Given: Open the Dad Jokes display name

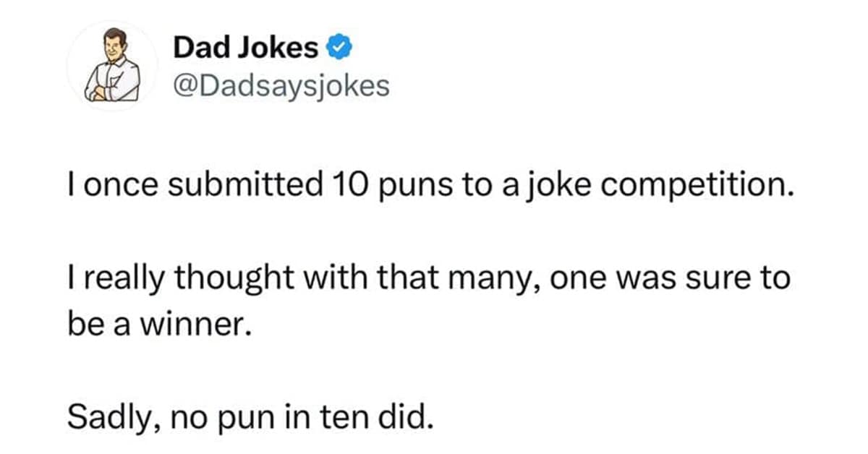Looking at the screenshot, I should click(244, 48).
